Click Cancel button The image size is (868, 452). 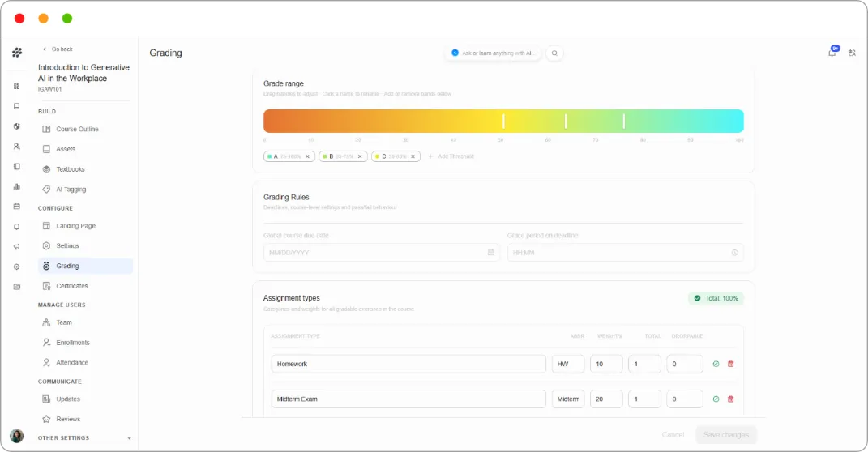coord(673,435)
